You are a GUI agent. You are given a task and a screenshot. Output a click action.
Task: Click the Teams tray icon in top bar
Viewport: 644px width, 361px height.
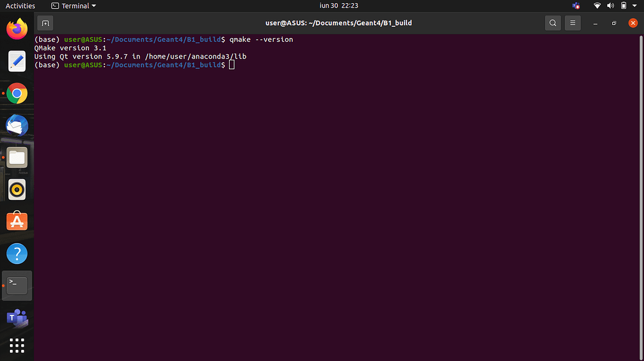pyautogui.click(x=576, y=6)
